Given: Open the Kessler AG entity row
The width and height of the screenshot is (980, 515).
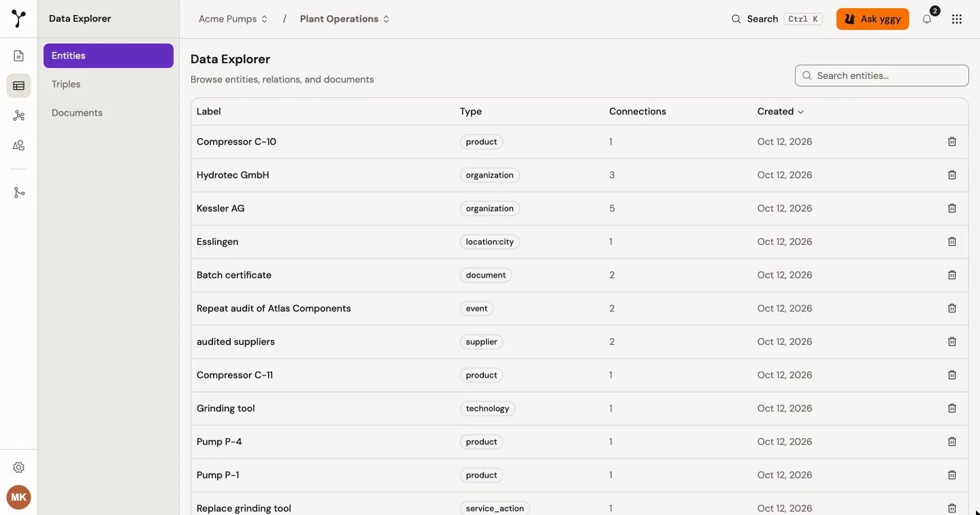Looking at the screenshot, I should click(x=580, y=208).
